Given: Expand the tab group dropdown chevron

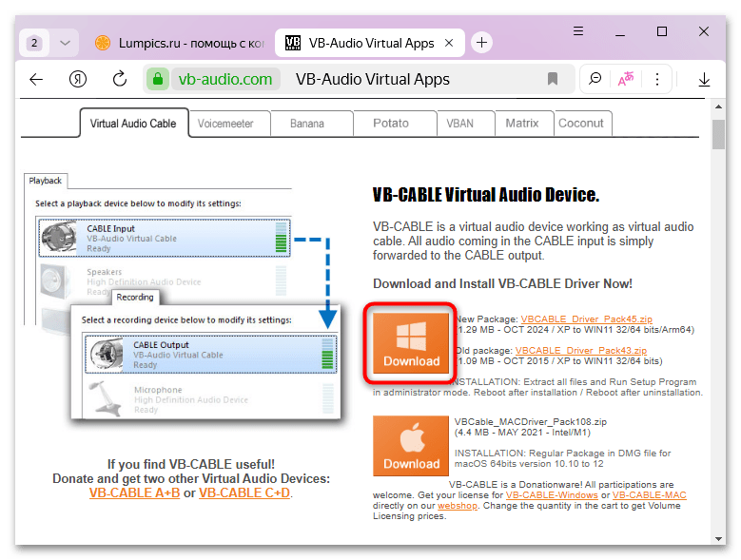Looking at the screenshot, I should tap(66, 43).
